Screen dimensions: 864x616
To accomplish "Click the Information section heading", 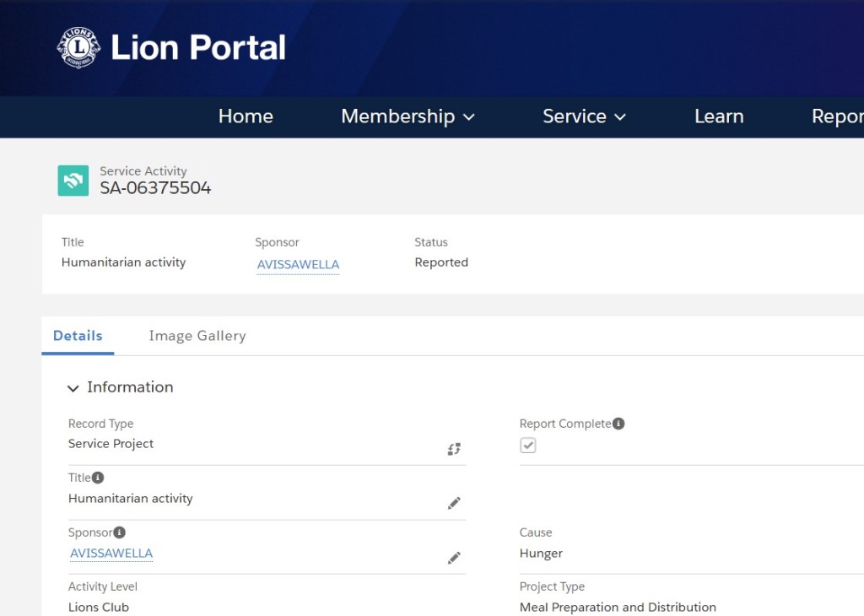I will 130,386.
